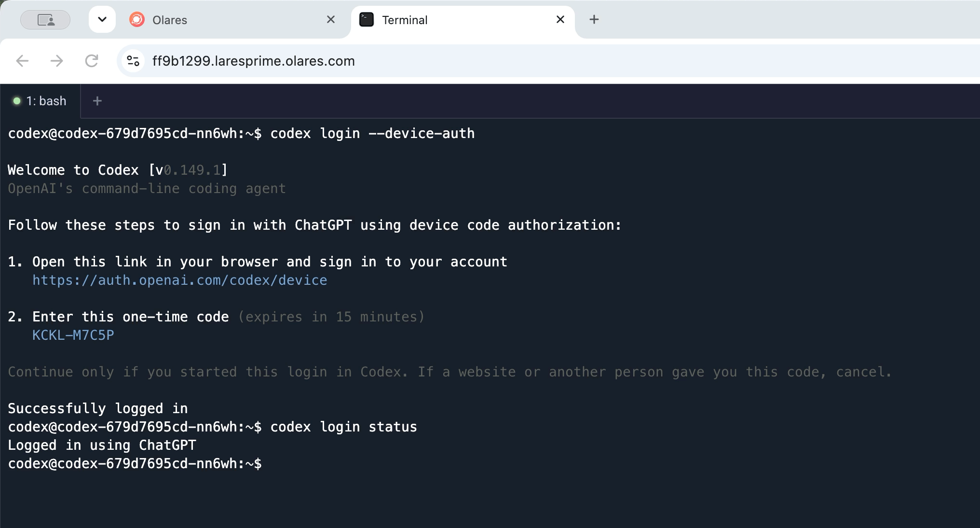Viewport: 980px width, 528px height.
Task: Click the 'Continue only if you started' warning
Action: (450, 372)
